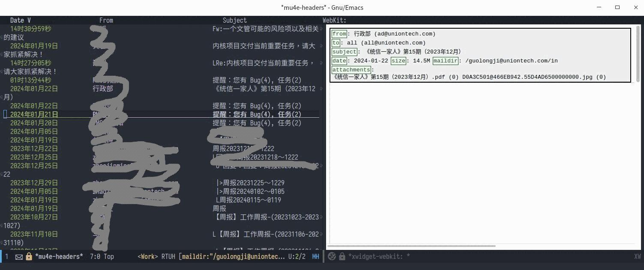
Task: Click the message view vertical scrollbar
Action: point(638,53)
